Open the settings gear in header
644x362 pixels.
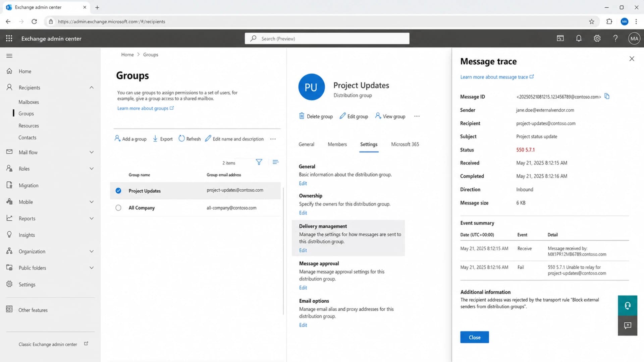click(597, 39)
